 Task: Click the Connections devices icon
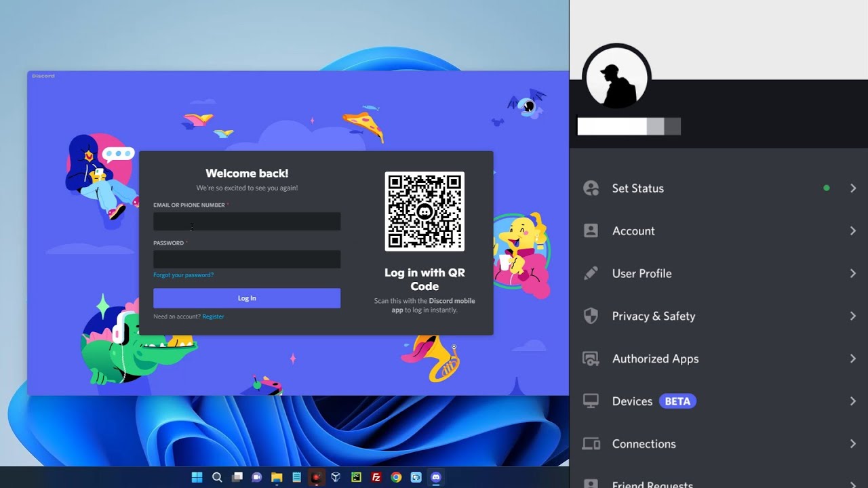pos(591,444)
